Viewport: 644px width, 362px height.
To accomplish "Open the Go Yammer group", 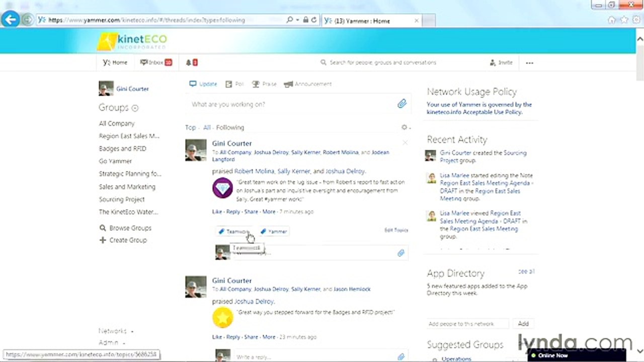I will click(x=115, y=161).
